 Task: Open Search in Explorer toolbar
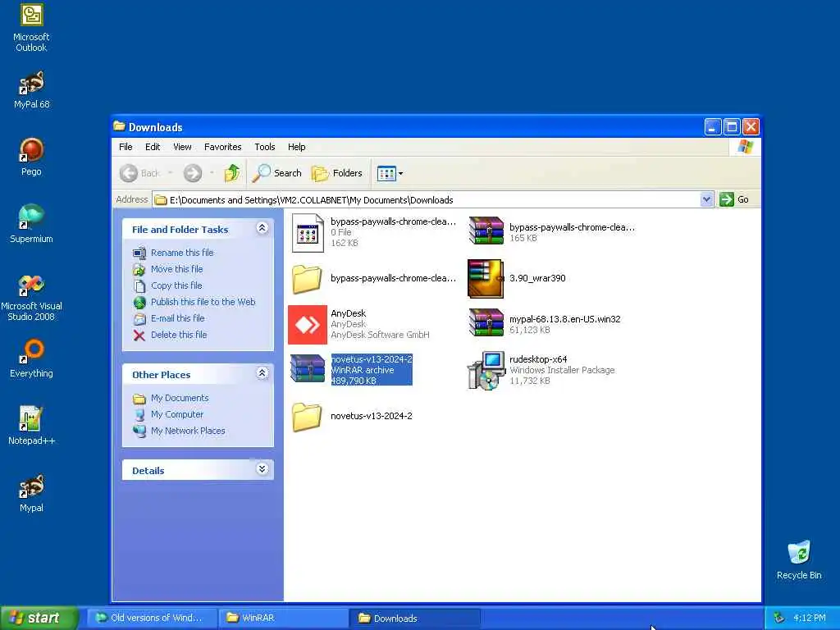[277, 173]
